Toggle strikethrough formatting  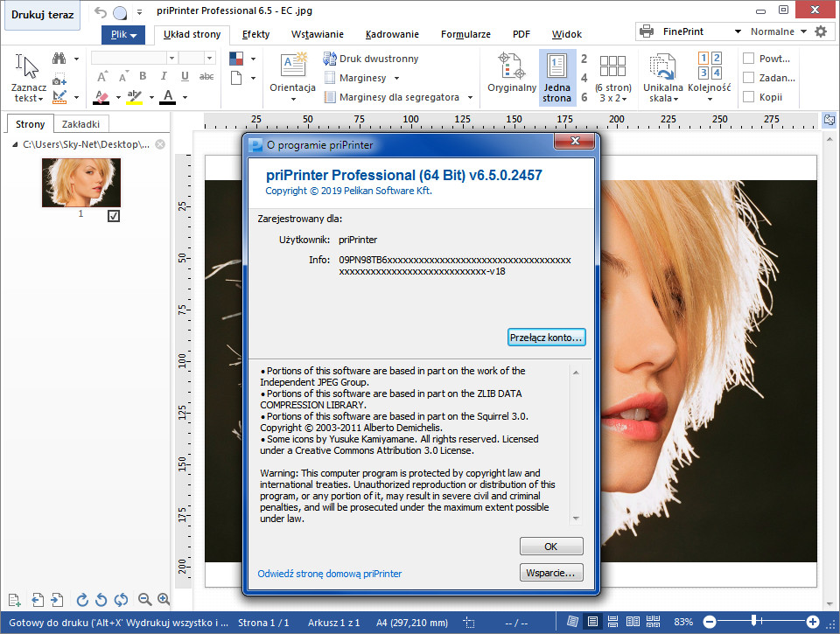[x=206, y=77]
